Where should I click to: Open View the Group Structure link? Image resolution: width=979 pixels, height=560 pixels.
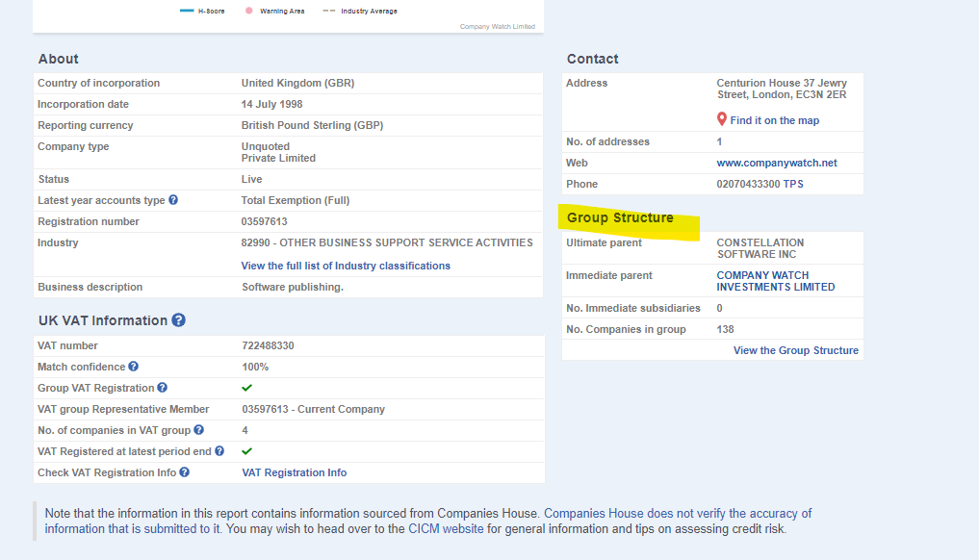pos(795,350)
